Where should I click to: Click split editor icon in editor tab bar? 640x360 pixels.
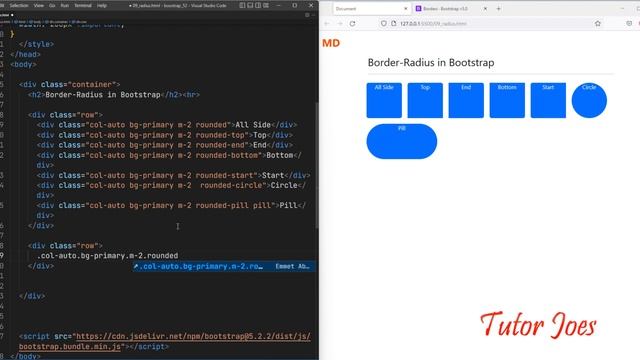[307, 15]
